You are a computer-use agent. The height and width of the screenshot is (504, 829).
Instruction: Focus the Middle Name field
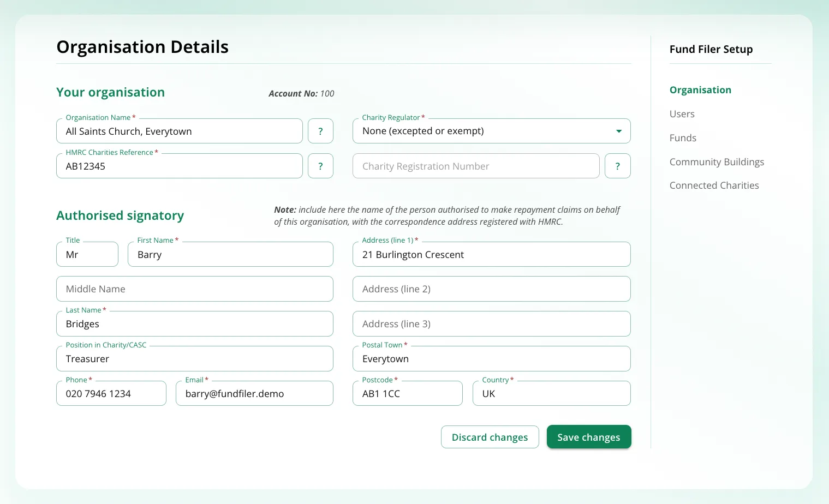(195, 289)
